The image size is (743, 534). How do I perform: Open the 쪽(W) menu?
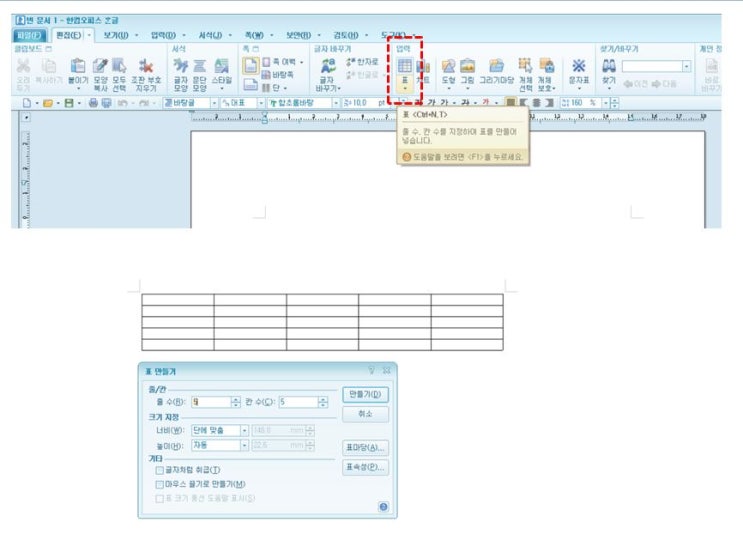point(254,36)
